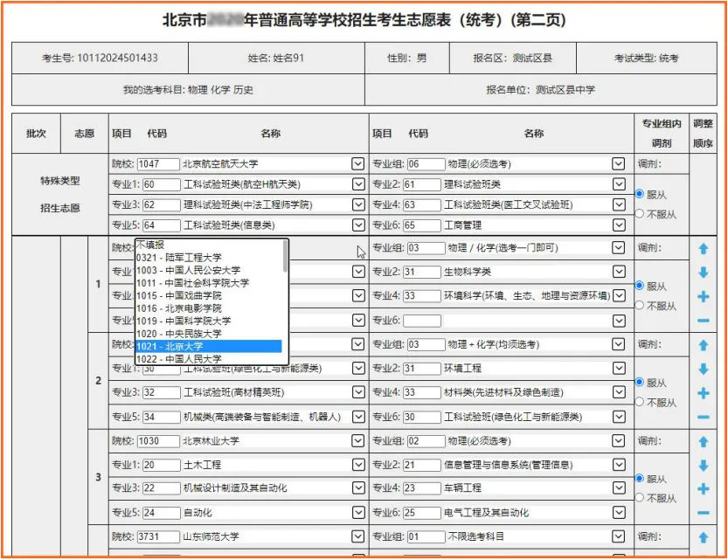
Task: Expand the 北京林业大学 院校 1030 dropdown
Action: click(x=357, y=440)
